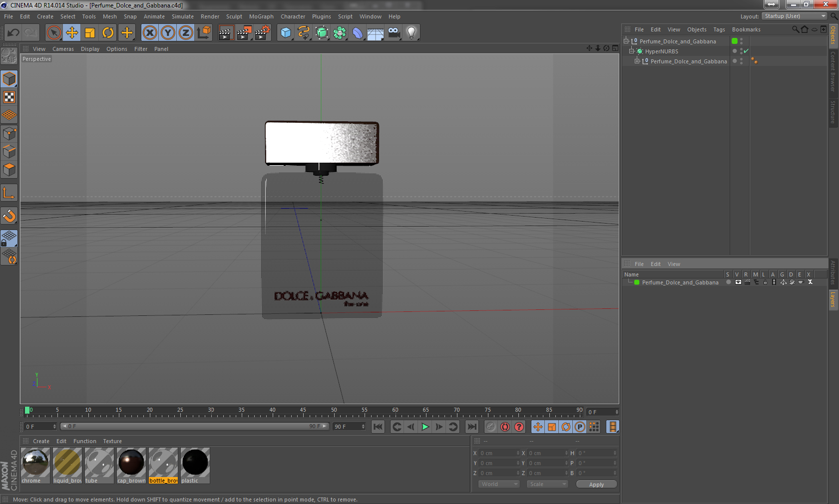Expand the nested Perfume_Dolce_and_Gabbana object
839x504 pixels.
click(637, 61)
